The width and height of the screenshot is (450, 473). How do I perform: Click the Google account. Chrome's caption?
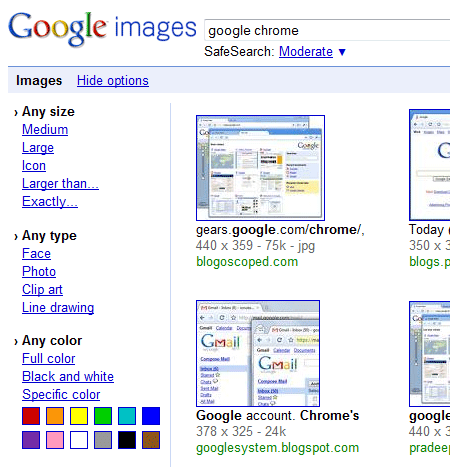point(277,415)
